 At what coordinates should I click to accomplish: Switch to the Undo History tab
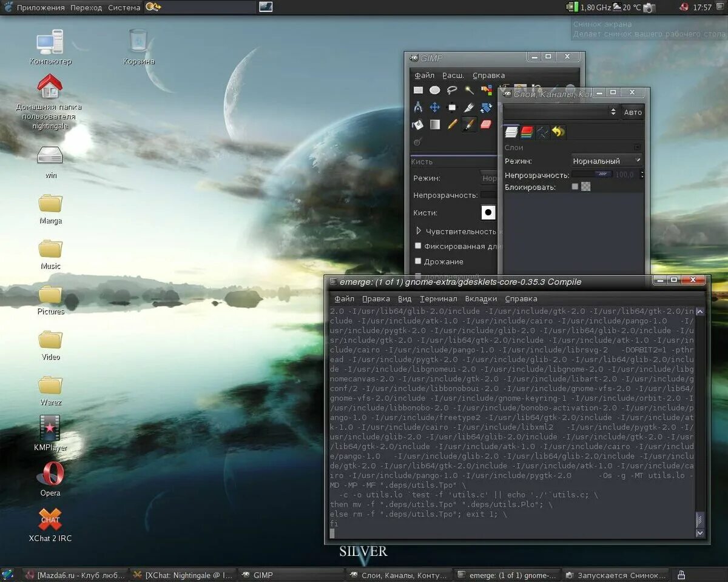559,132
